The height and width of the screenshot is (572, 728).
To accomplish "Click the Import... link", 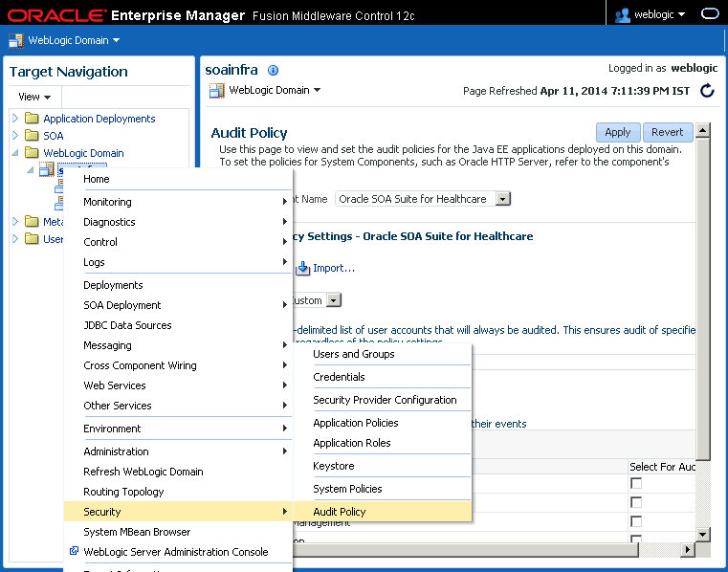I will 333,268.
